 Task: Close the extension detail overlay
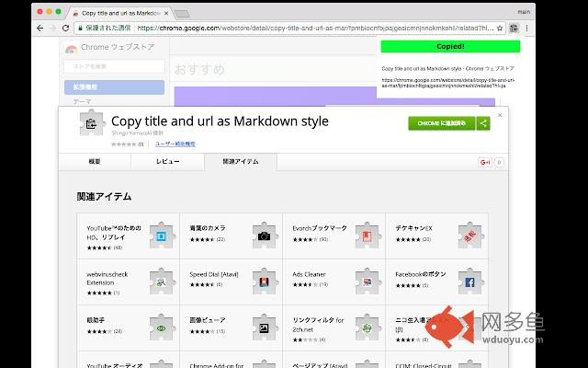500,115
